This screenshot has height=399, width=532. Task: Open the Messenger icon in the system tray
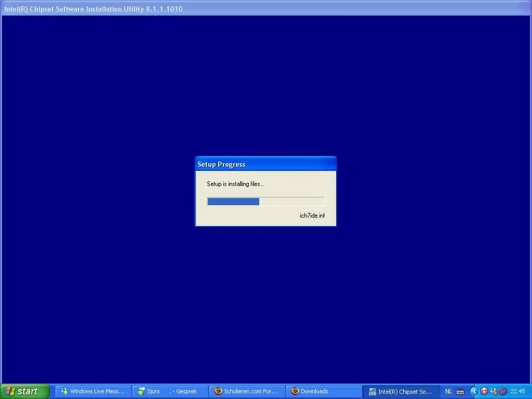[x=493, y=392]
